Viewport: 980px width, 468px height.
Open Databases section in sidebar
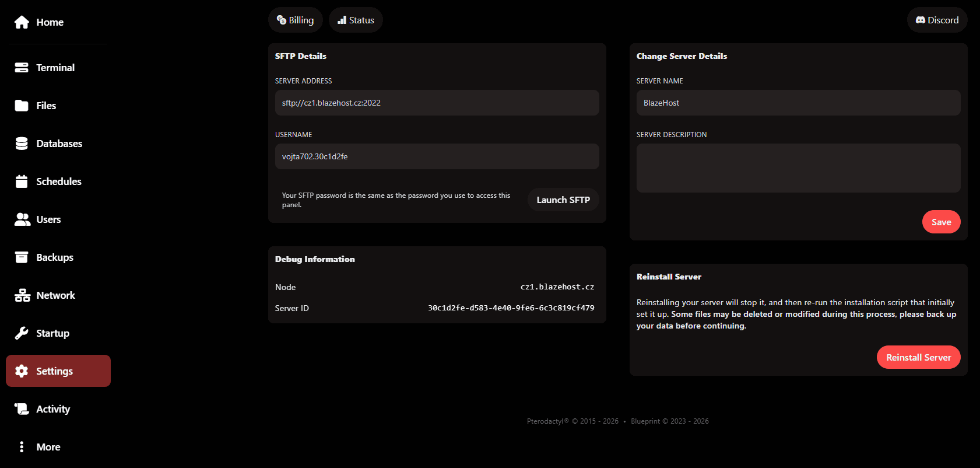point(58,144)
